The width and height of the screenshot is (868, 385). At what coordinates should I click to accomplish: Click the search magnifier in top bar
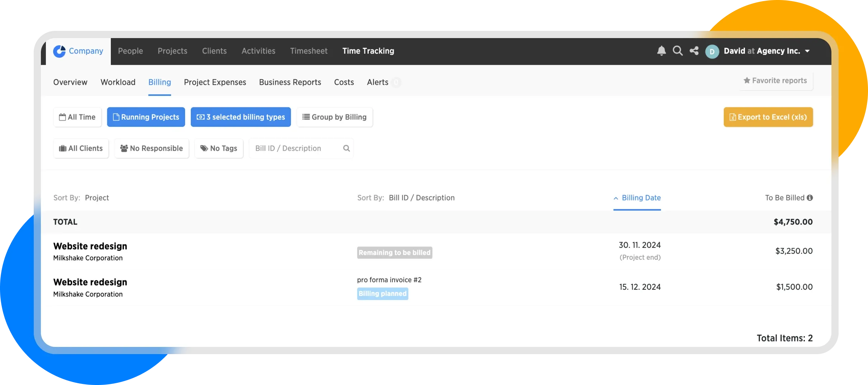[678, 51]
